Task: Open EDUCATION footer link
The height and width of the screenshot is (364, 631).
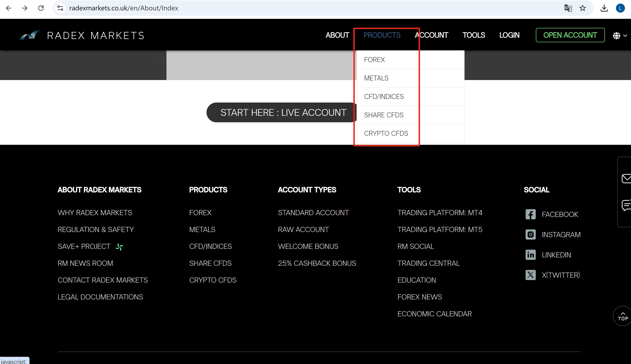Action: pos(417,280)
